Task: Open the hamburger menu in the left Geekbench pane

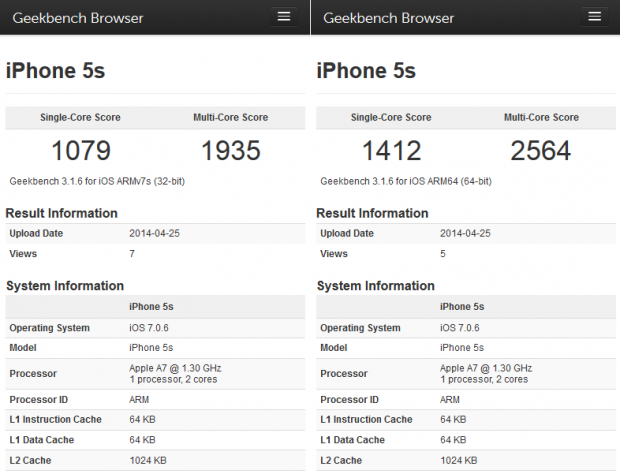Action: (284, 17)
